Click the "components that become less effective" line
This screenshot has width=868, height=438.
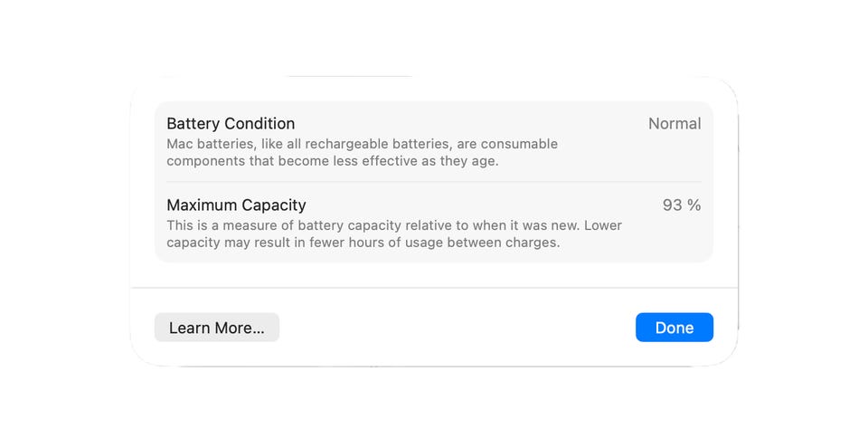pos(332,161)
